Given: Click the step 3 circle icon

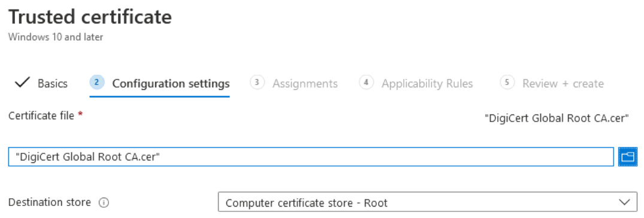Looking at the screenshot, I should (256, 83).
